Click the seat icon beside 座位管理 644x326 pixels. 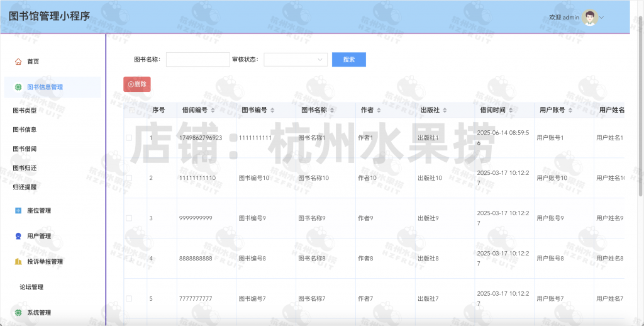point(18,210)
